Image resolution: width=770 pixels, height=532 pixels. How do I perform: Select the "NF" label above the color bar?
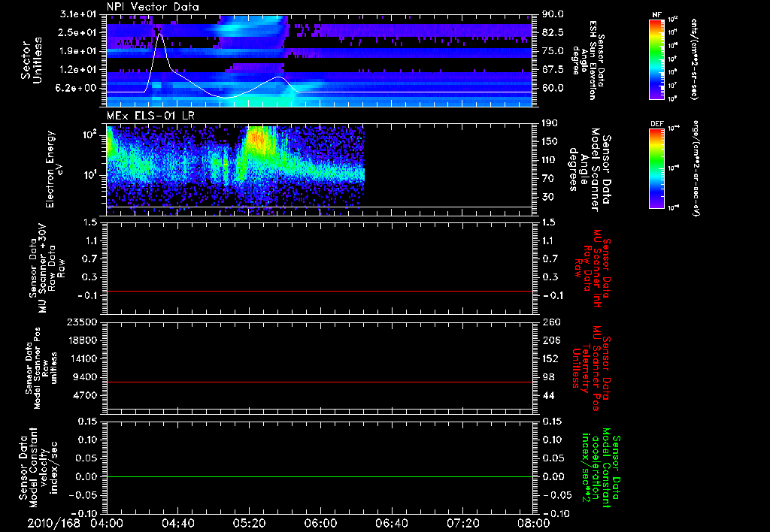[x=656, y=15]
